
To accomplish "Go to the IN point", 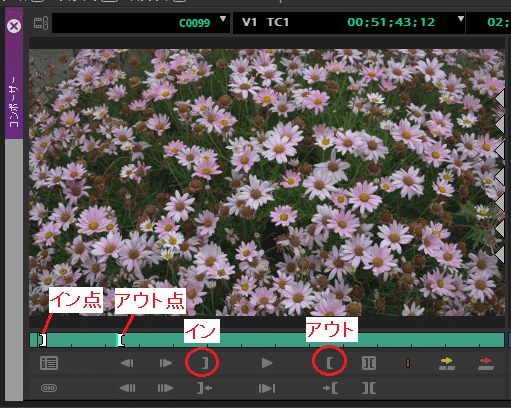I will (x=204, y=388).
